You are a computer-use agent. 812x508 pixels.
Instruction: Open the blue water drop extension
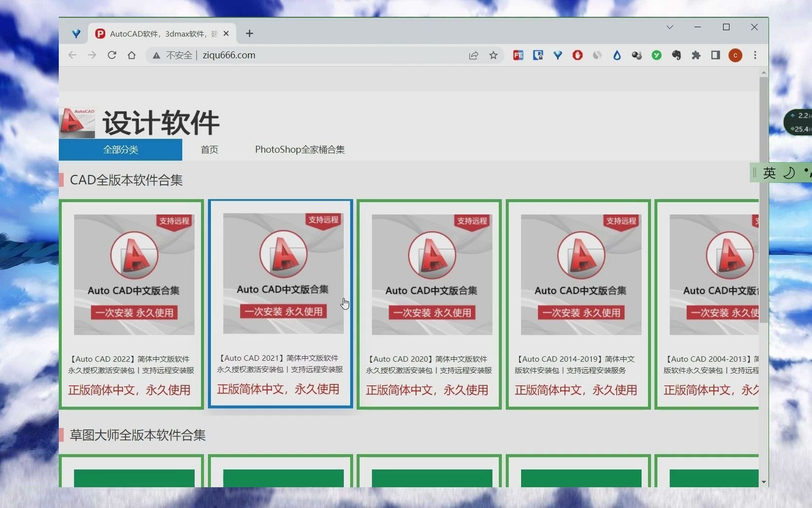(x=617, y=55)
